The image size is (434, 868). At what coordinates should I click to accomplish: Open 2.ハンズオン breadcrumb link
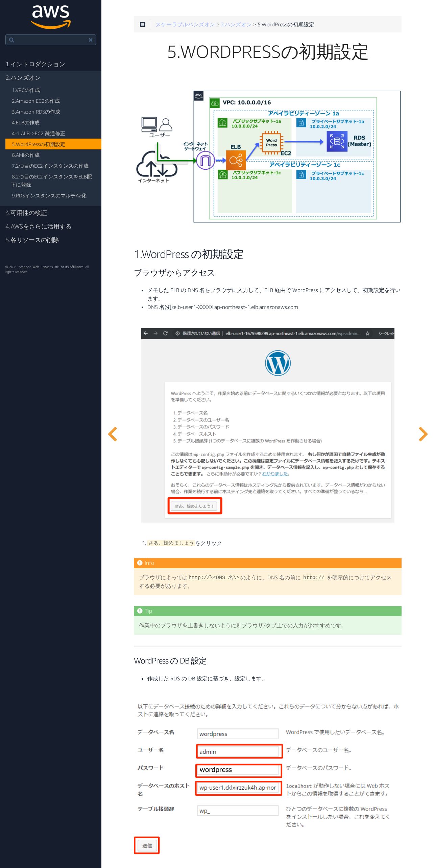pos(236,24)
